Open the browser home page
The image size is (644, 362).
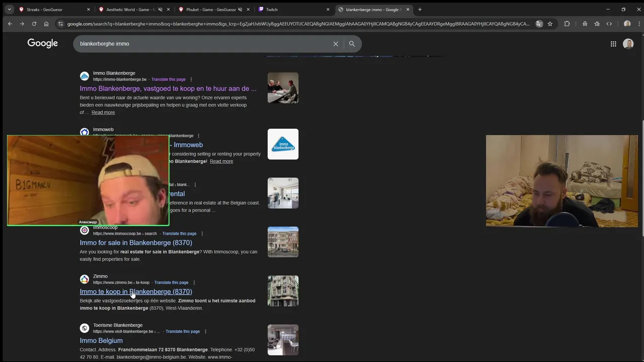46,24
